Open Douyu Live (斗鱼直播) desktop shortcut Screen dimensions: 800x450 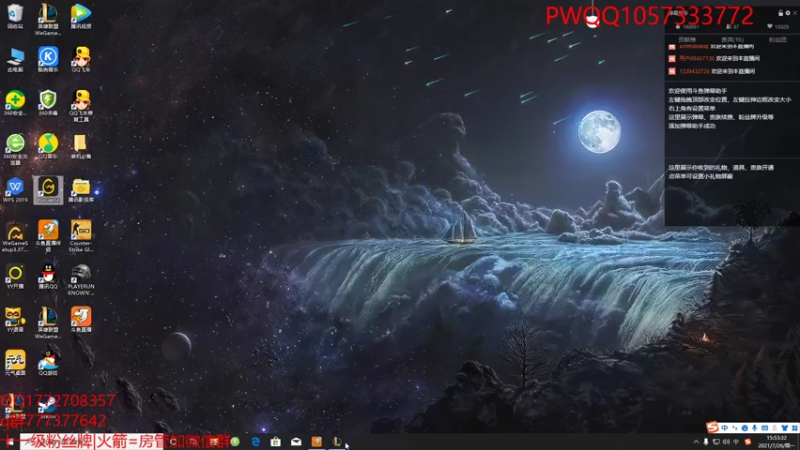[x=81, y=320]
